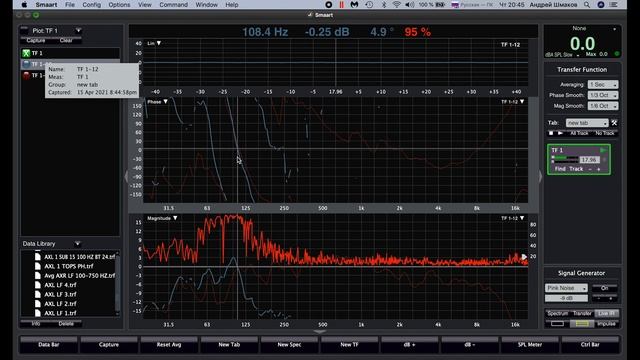Click the New TF button
Viewport: 640px width, 360px height.
point(349,345)
